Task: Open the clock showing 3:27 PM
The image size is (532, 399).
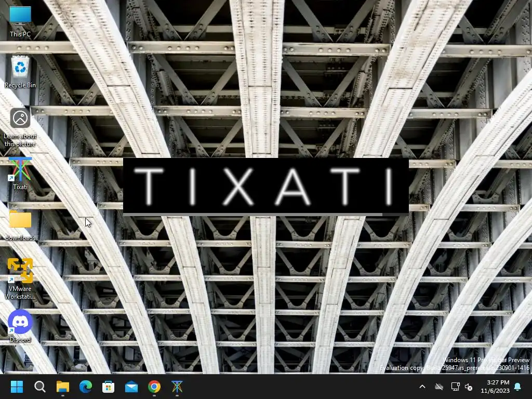Action: (495, 387)
